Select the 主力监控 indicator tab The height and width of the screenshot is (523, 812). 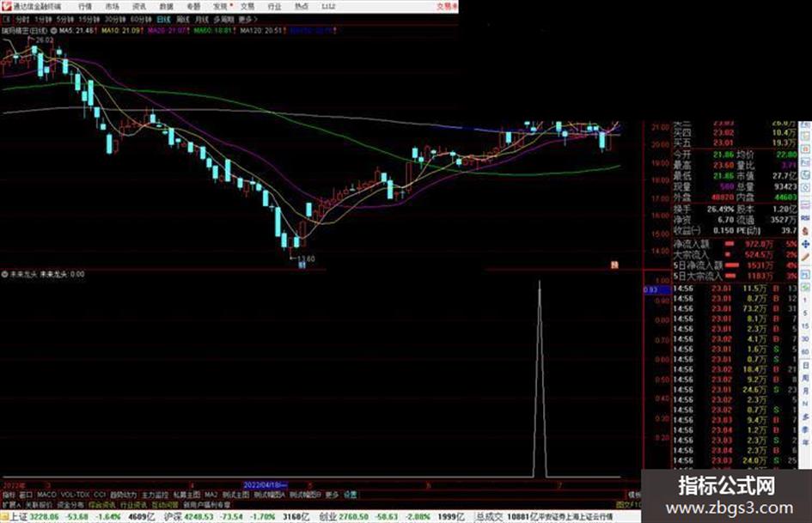coord(155,495)
